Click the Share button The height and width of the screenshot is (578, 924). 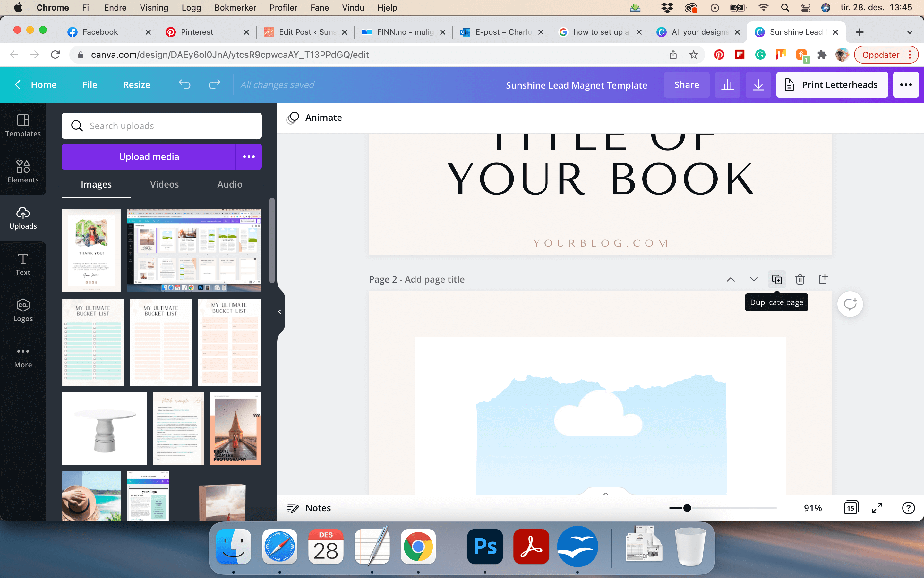687,85
